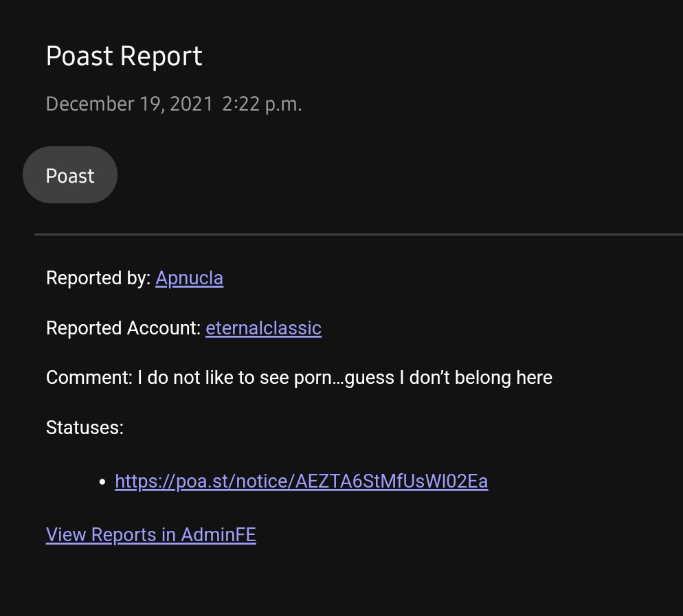Click the 2:22 p.m. timestamp
This screenshot has height=616, width=683.
coord(262,104)
